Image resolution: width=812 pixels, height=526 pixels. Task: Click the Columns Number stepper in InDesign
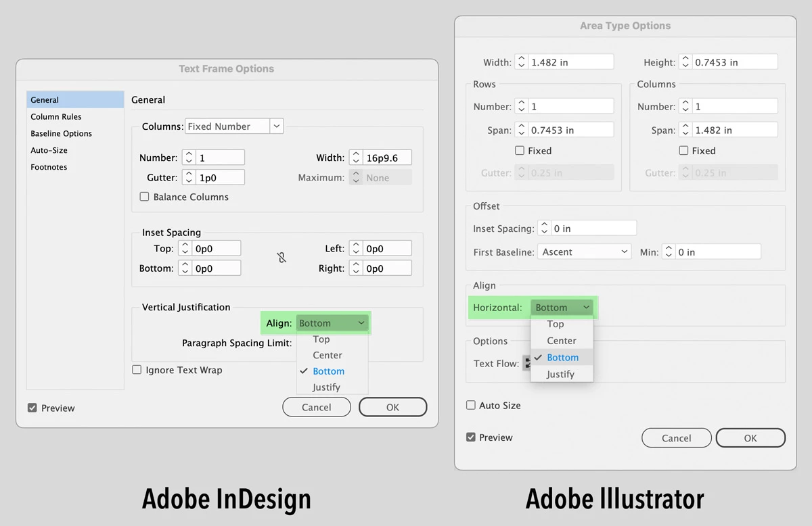coord(189,158)
